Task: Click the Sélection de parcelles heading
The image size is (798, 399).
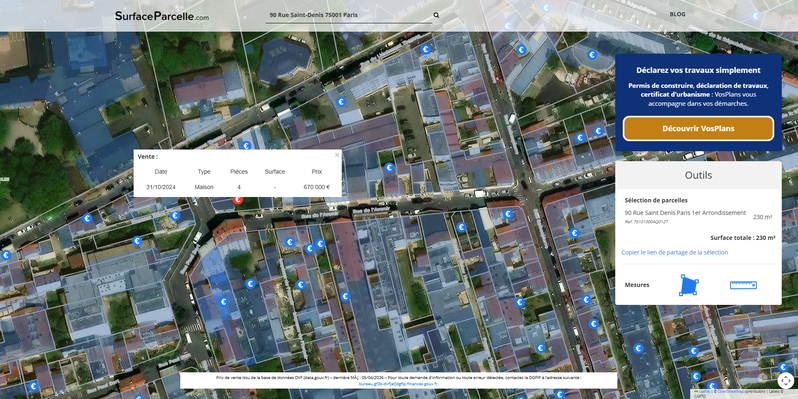Action: (656, 201)
